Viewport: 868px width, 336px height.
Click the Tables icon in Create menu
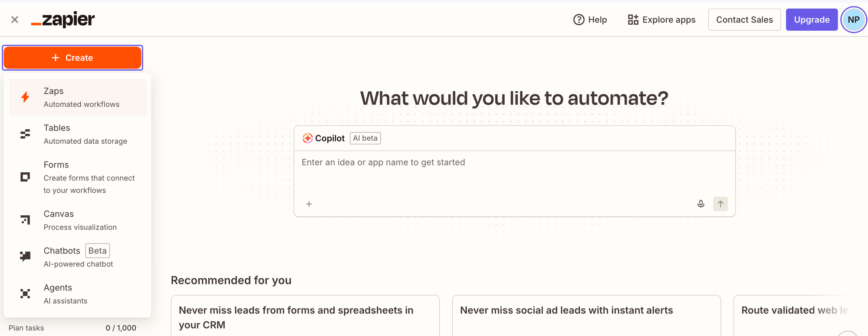[x=25, y=134]
